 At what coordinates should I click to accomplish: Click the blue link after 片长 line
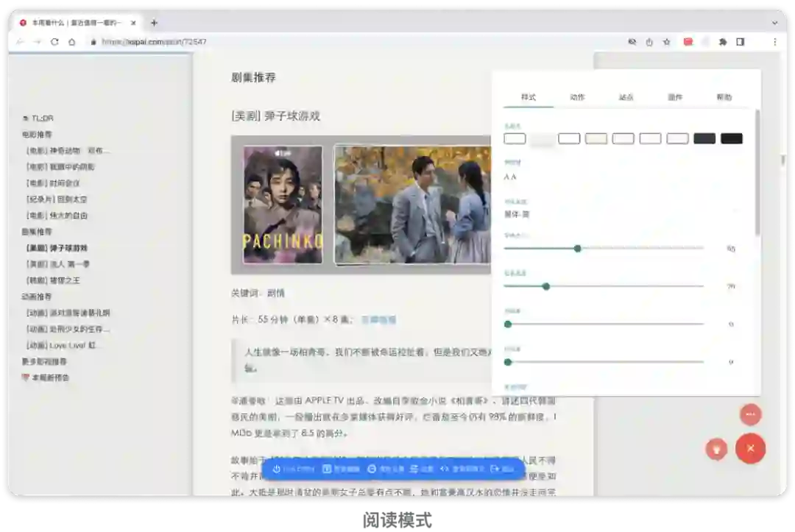click(x=378, y=319)
